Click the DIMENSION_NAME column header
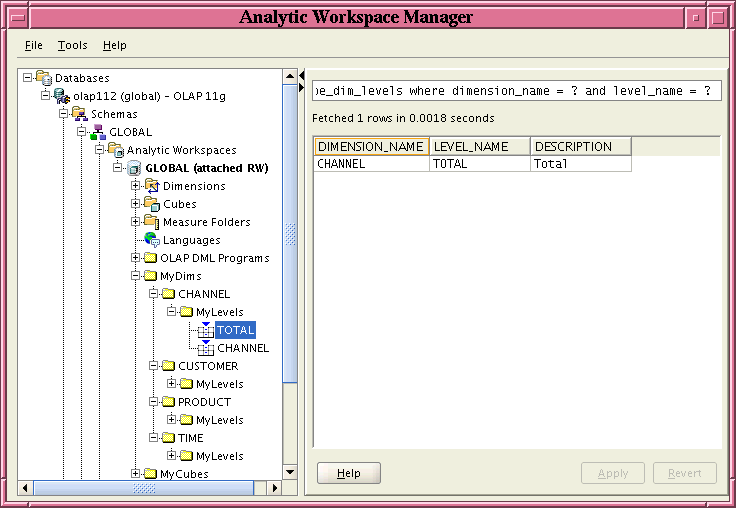Screen dimensions: 736x508 coord(371,146)
